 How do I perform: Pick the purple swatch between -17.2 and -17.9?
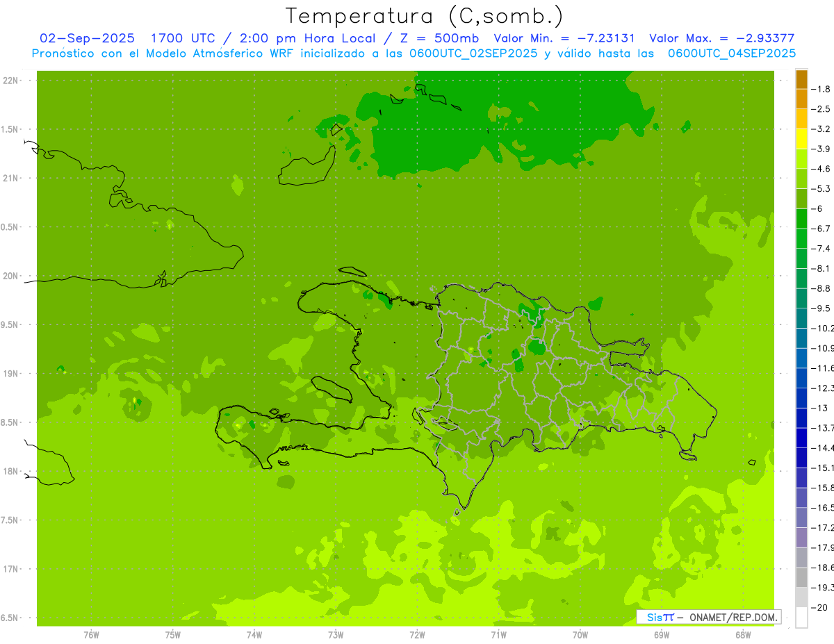pos(801,538)
